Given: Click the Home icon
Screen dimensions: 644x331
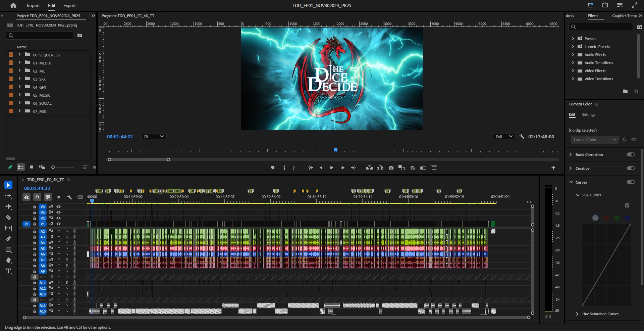Looking at the screenshot, I should coord(13,5).
